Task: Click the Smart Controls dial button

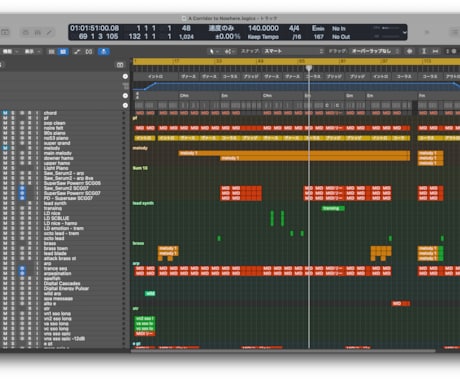Action: [x=26, y=32]
